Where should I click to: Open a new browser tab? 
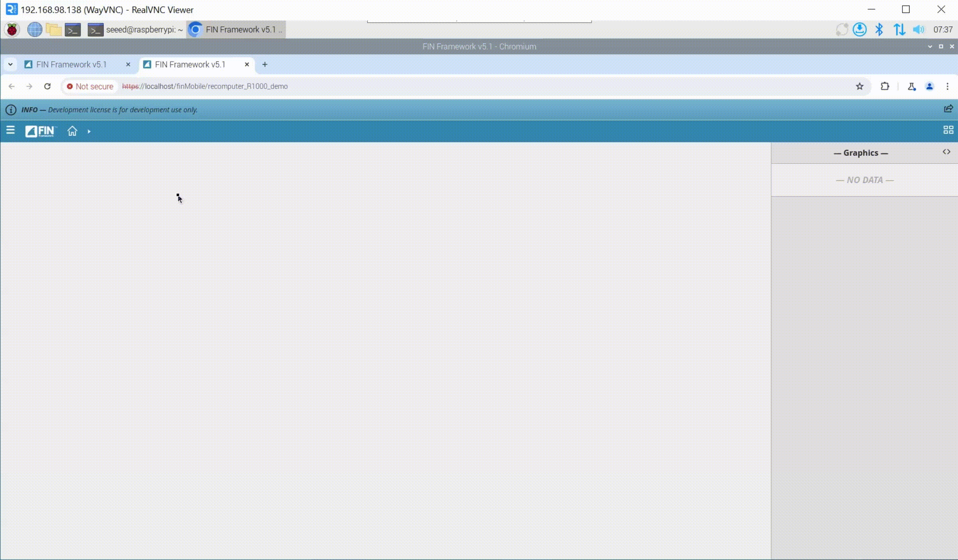(265, 65)
